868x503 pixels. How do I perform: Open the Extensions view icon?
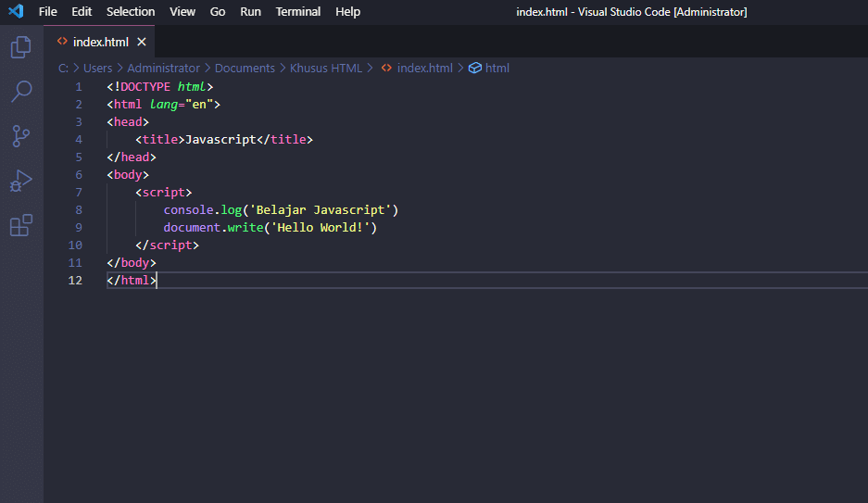(20, 225)
